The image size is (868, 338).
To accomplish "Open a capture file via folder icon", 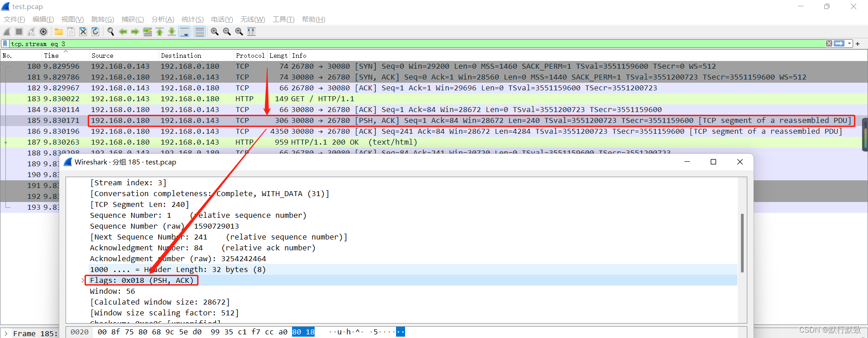I will pyautogui.click(x=59, y=32).
